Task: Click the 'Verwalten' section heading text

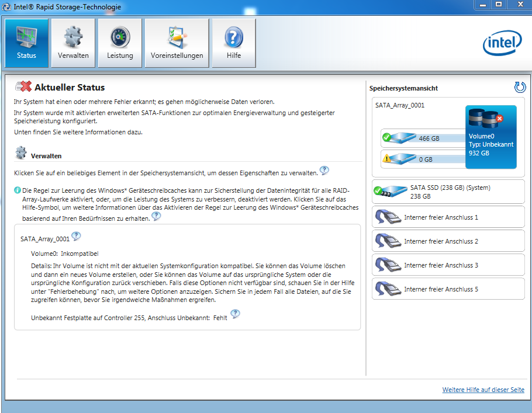Action: pos(46,156)
